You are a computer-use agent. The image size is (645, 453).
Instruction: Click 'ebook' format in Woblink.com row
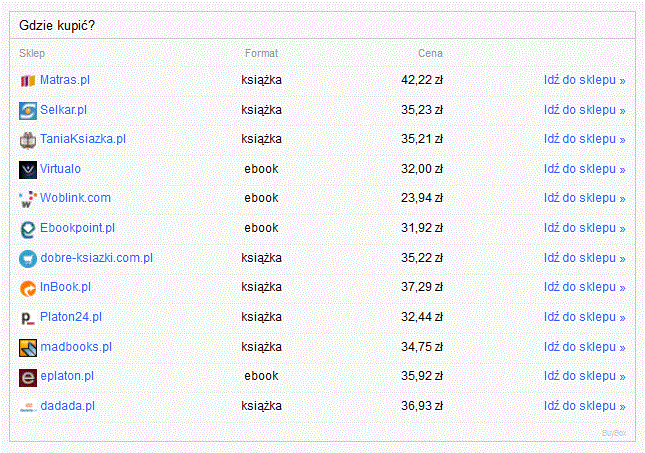[261, 198]
